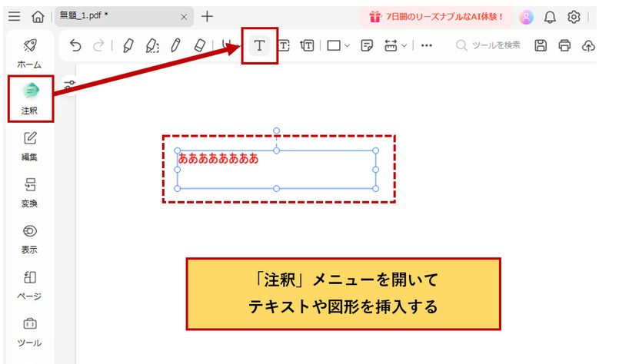The image size is (619, 364).
Task: Open the more tools ellipsis menu
Action: coord(426,46)
